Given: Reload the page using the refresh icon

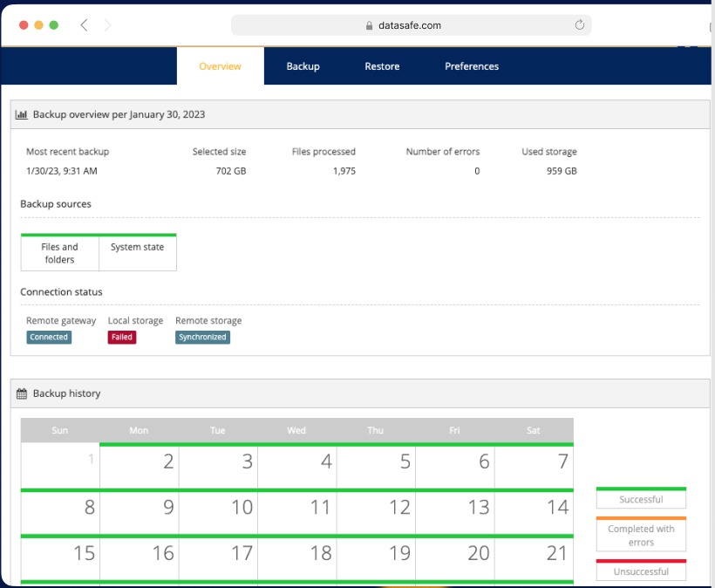Looking at the screenshot, I should 580,25.
